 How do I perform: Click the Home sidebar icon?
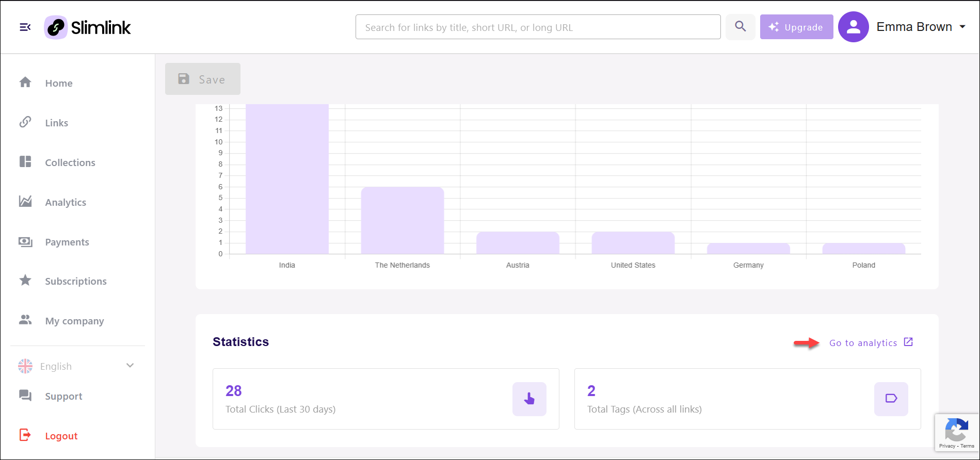pyautogui.click(x=25, y=82)
